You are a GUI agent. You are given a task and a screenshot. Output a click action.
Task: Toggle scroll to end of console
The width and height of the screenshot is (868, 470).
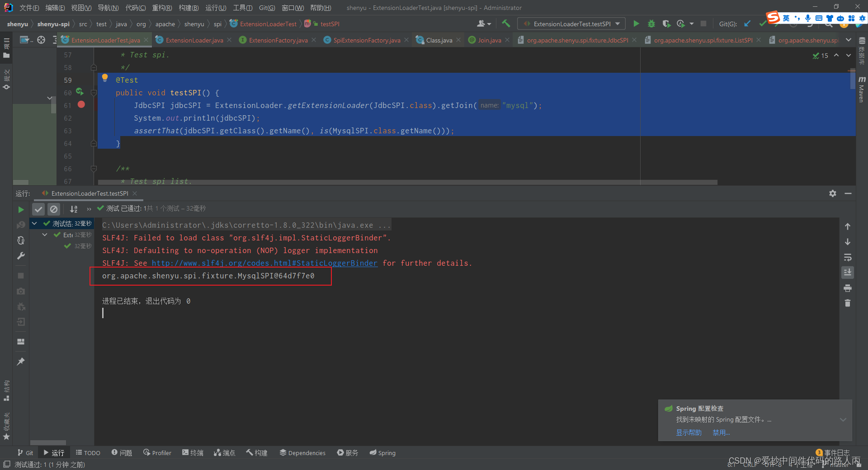pos(848,273)
